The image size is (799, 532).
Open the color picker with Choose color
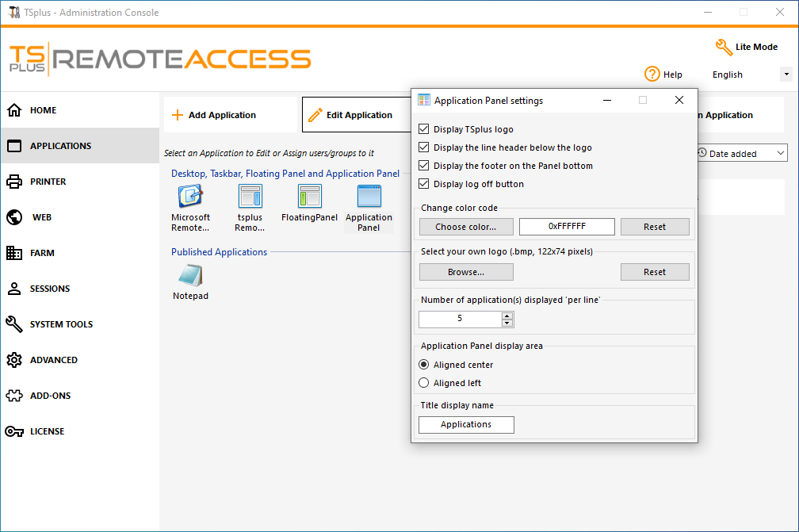pyautogui.click(x=465, y=226)
